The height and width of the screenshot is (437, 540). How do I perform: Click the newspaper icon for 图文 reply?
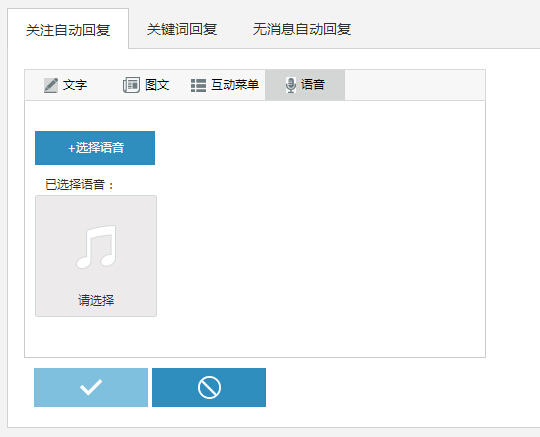pos(131,85)
